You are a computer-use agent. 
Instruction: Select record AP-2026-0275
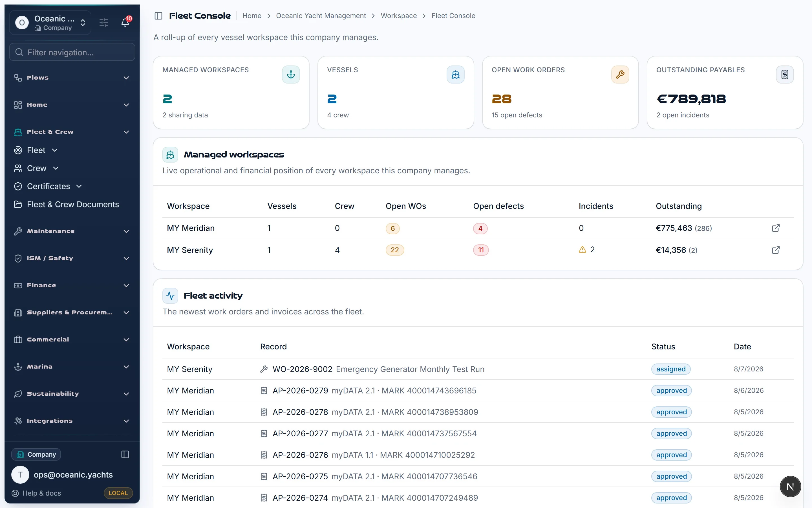(x=300, y=476)
